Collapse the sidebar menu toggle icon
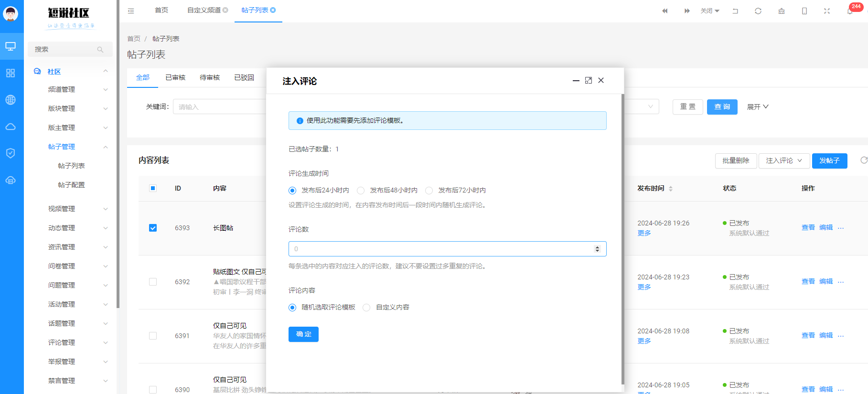868x394 pixels. click(131, 11)
